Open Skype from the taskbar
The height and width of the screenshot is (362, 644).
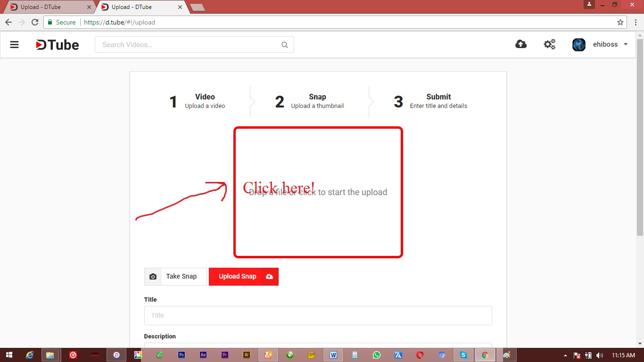tap(463, 355)
